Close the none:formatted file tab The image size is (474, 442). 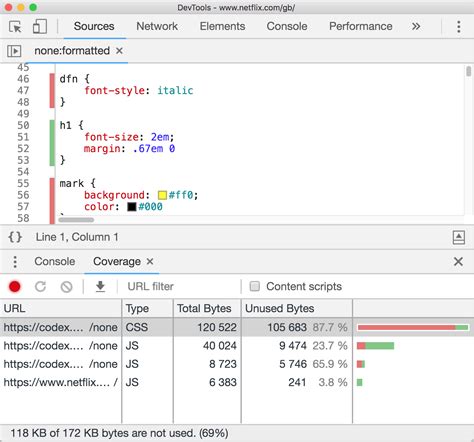tap(119, 51)
